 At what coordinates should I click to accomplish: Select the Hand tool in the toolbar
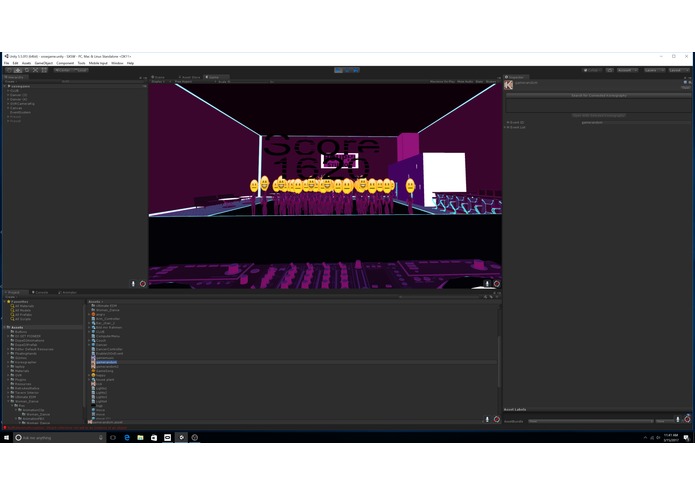click(9, 70)
